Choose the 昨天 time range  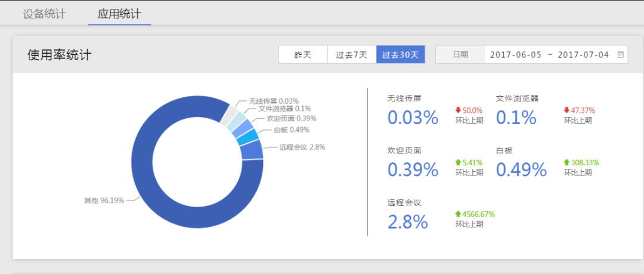[x=303, y=54]
